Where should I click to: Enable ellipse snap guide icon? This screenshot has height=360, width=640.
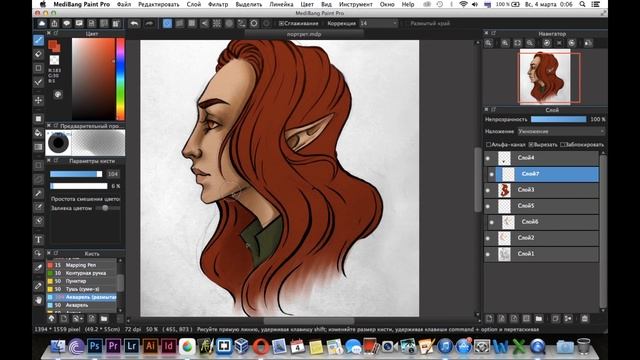click(254, 24)
